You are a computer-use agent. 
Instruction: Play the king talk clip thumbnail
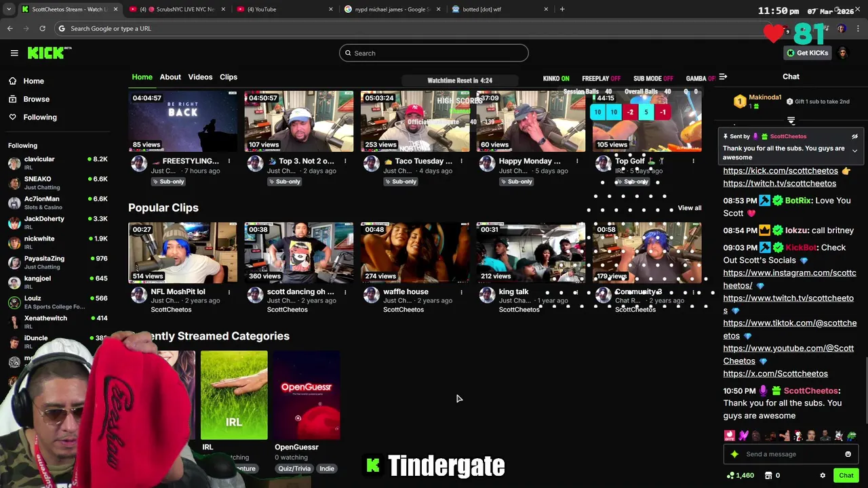[x=531, y=253]
